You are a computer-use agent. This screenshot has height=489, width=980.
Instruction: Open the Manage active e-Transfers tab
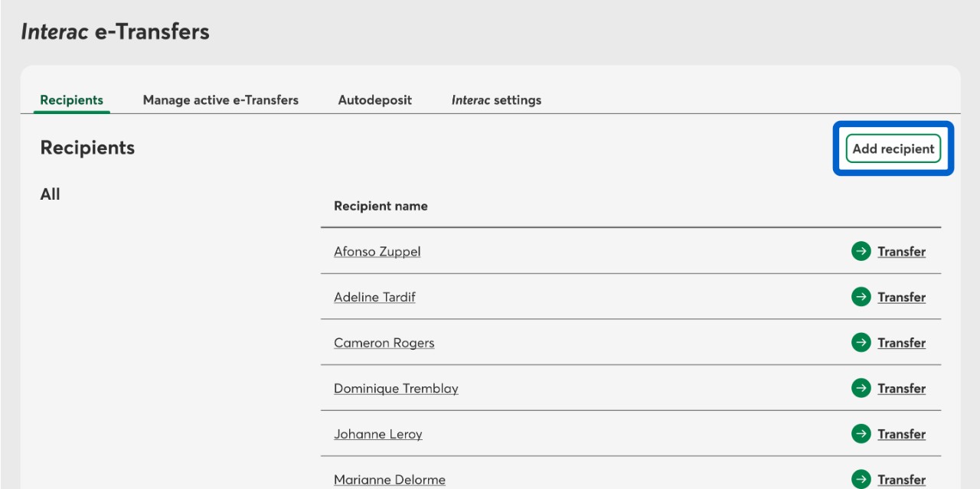220,100
